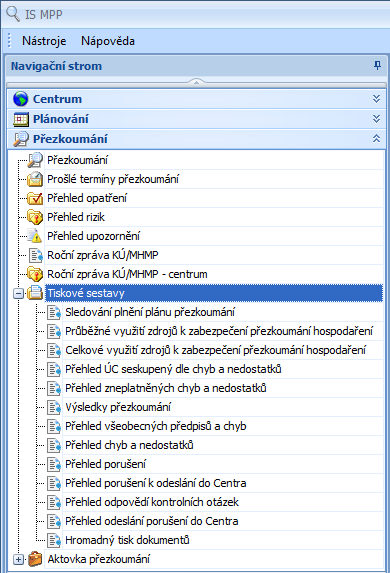Click the toolbar grip handle beside Nástroje

tap(10, 41)
